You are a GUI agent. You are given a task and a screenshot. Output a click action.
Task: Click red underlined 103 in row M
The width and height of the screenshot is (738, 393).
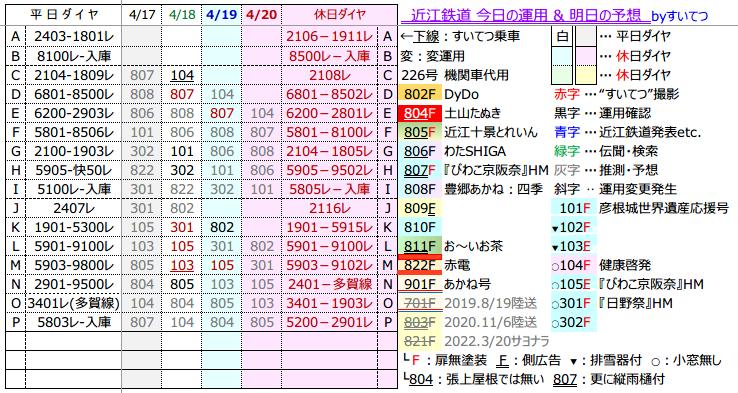point(182,265)
